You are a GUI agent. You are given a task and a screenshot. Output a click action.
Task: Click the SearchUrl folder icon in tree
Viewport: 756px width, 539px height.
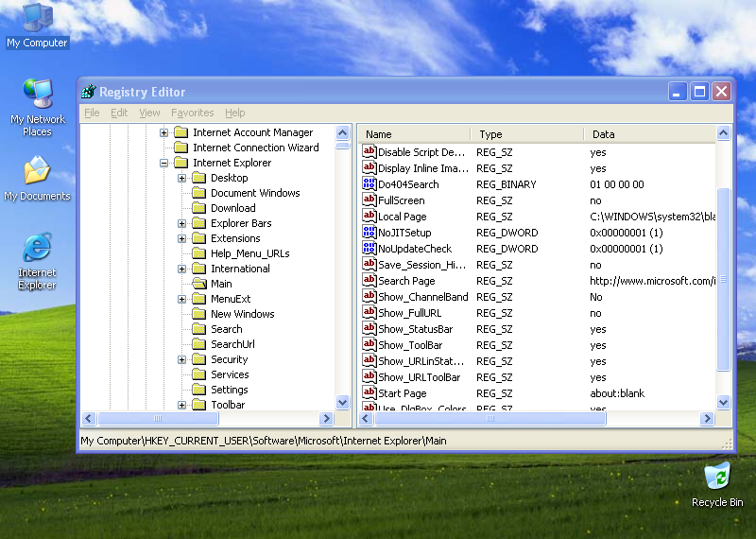(199, 344)
